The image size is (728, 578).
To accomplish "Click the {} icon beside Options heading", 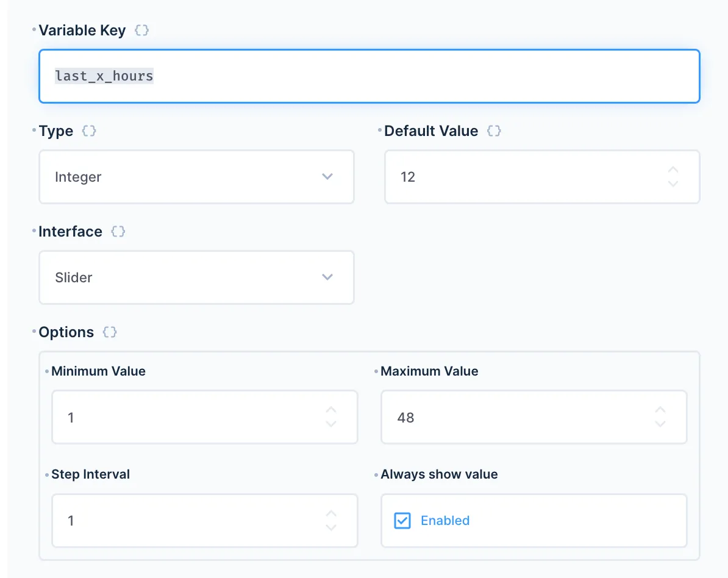I will pos(110,332).
